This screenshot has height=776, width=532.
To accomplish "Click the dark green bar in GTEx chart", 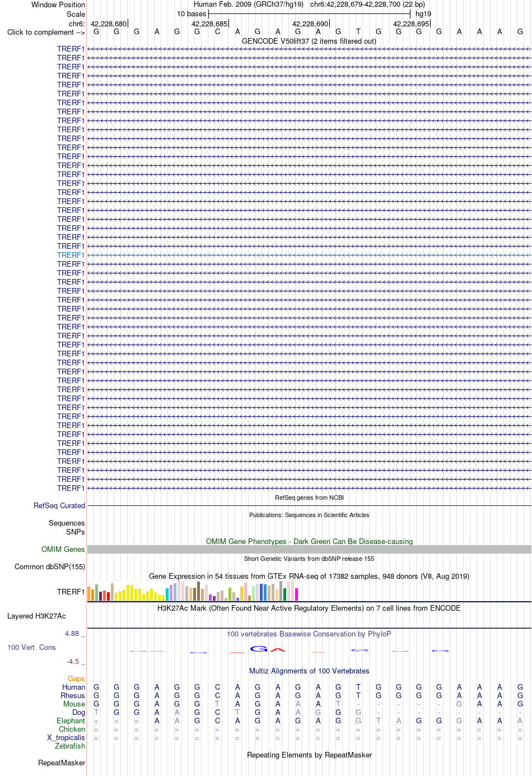I will tap(285, 594).
